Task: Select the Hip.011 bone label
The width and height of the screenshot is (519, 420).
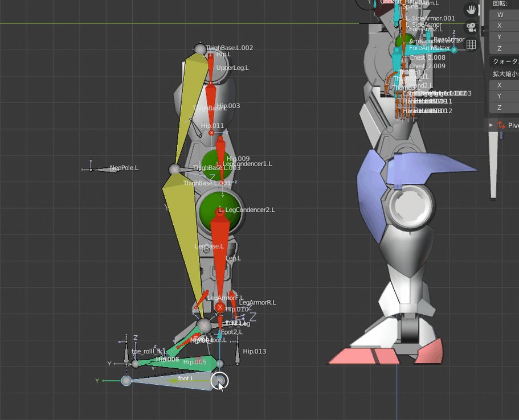Action: coord(212,126)
